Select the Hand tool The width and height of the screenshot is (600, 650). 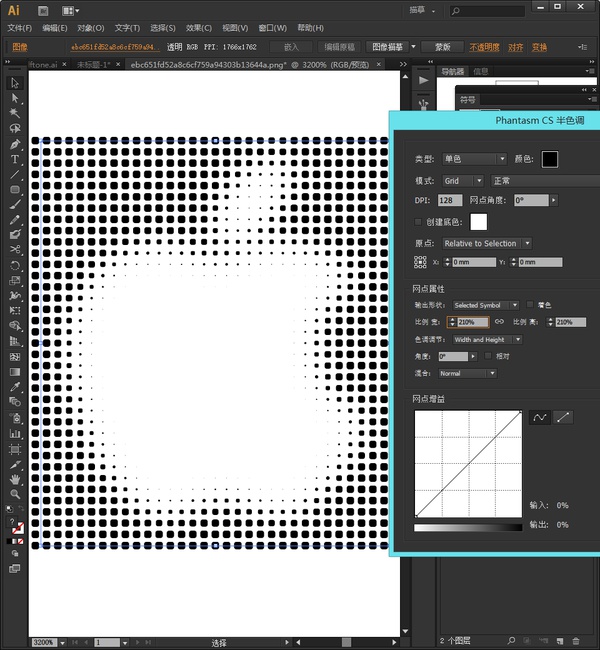click(x=15, y=479)
